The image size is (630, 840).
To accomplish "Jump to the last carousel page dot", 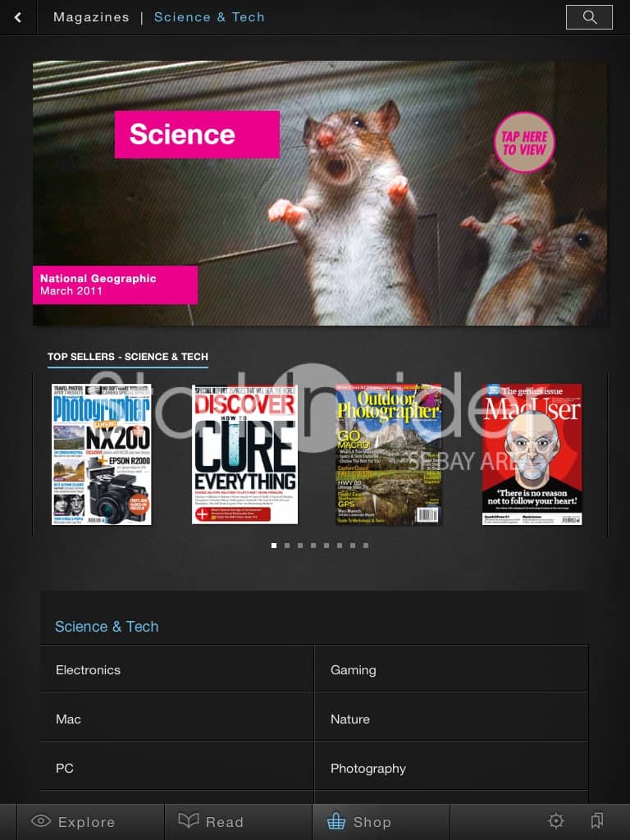I will [366, 546].
